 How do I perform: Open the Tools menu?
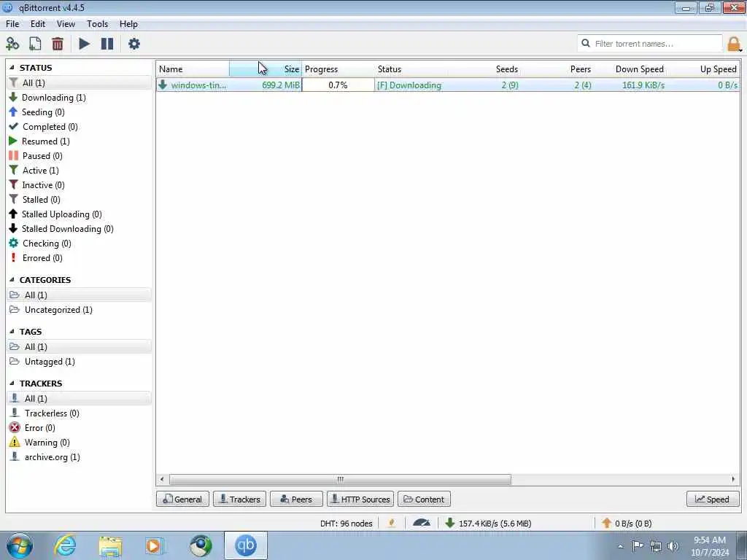coord(97,24)
